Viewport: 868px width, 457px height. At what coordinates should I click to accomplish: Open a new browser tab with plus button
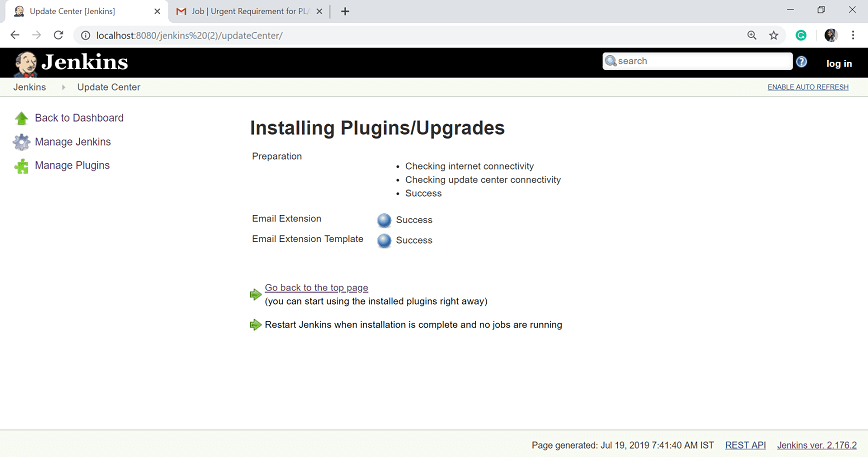[345, 11]
